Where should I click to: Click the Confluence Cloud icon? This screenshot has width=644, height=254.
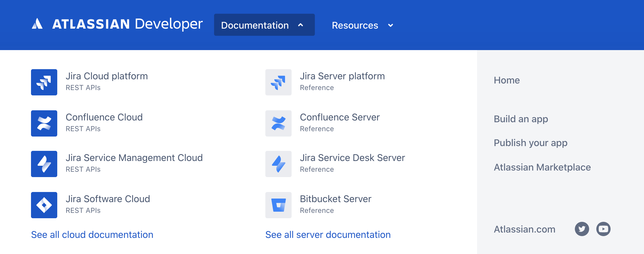coord(44,123)
